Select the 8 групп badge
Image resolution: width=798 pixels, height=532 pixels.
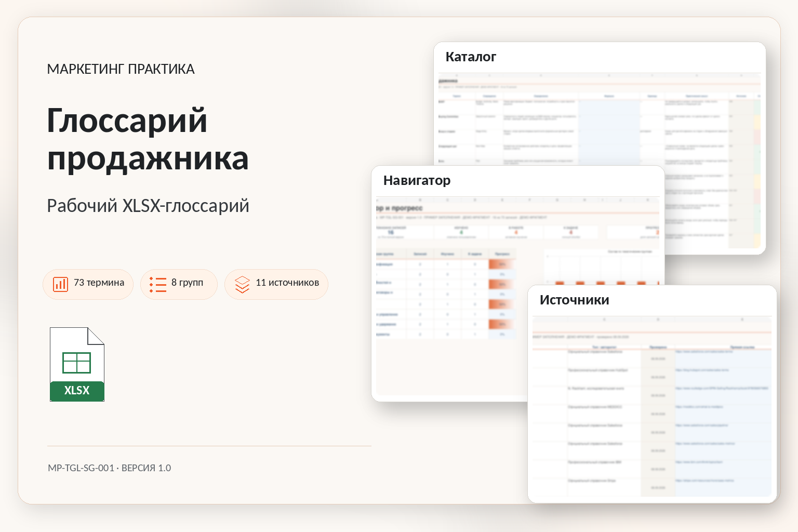click(x=179, y=284)
